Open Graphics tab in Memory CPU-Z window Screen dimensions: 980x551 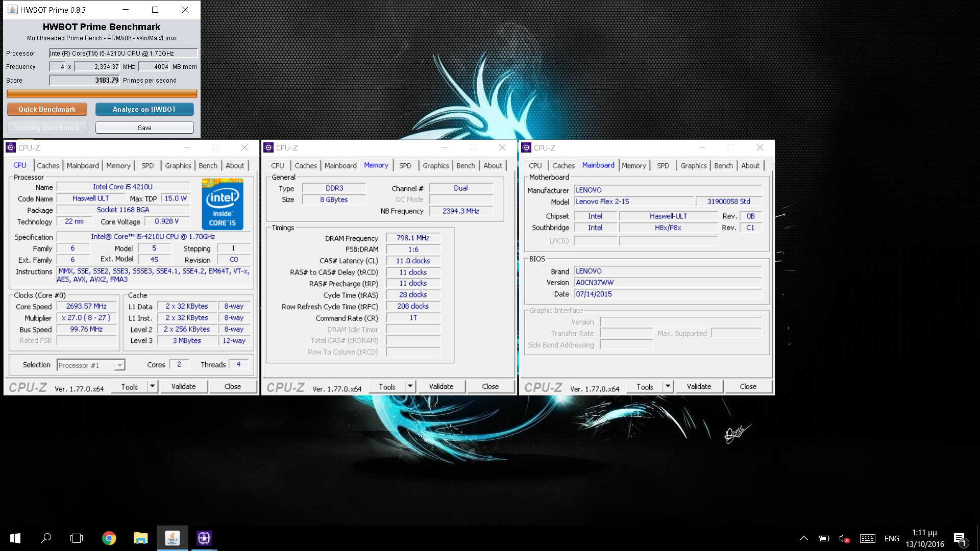pyautogui.click(x=436, y=165)
